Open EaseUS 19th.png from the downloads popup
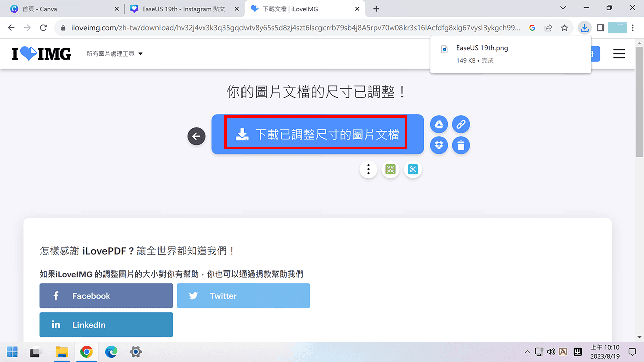Image resolution: width=644 pixels, height=362 pixels. 482,48
